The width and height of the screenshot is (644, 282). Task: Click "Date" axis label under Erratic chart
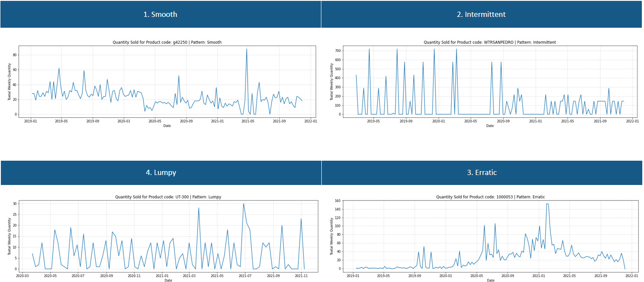490,280
